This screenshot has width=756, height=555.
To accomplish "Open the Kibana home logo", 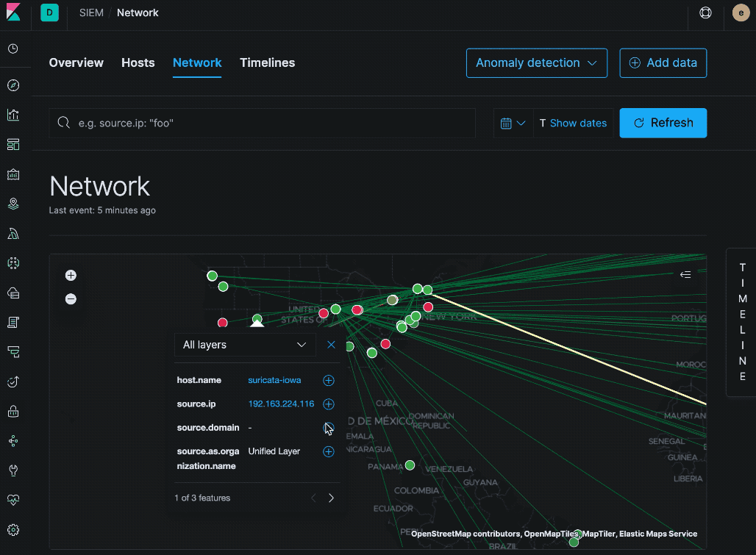I will pos(13,12).
